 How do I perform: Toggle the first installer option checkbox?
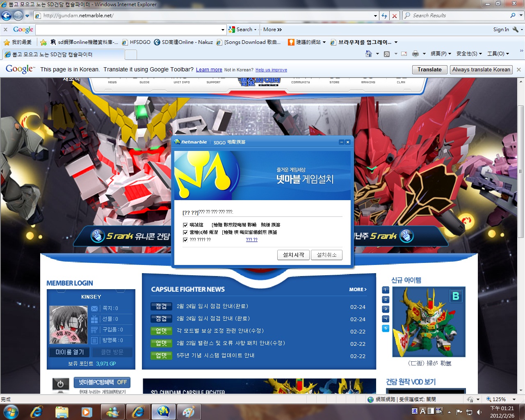pos(185,225)
